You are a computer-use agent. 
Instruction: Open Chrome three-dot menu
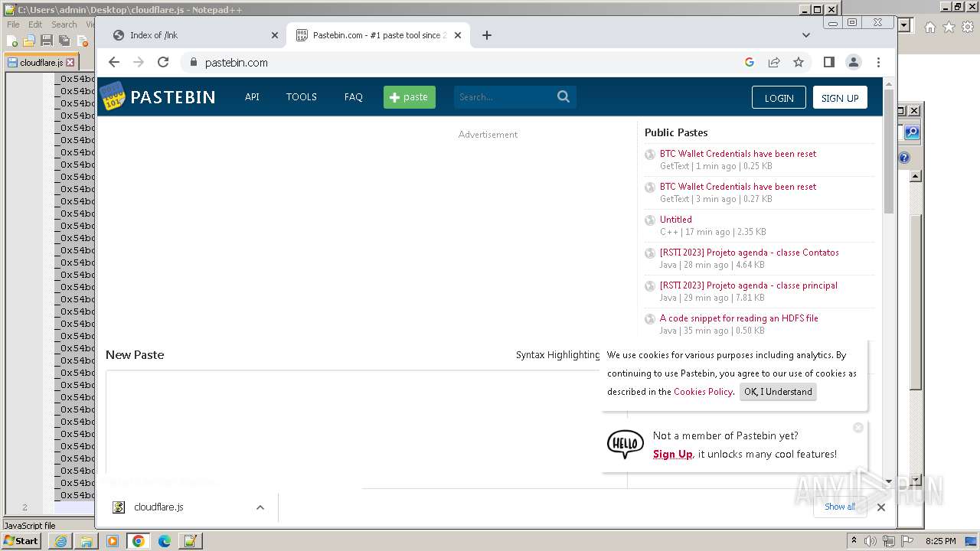coord(878,62)
